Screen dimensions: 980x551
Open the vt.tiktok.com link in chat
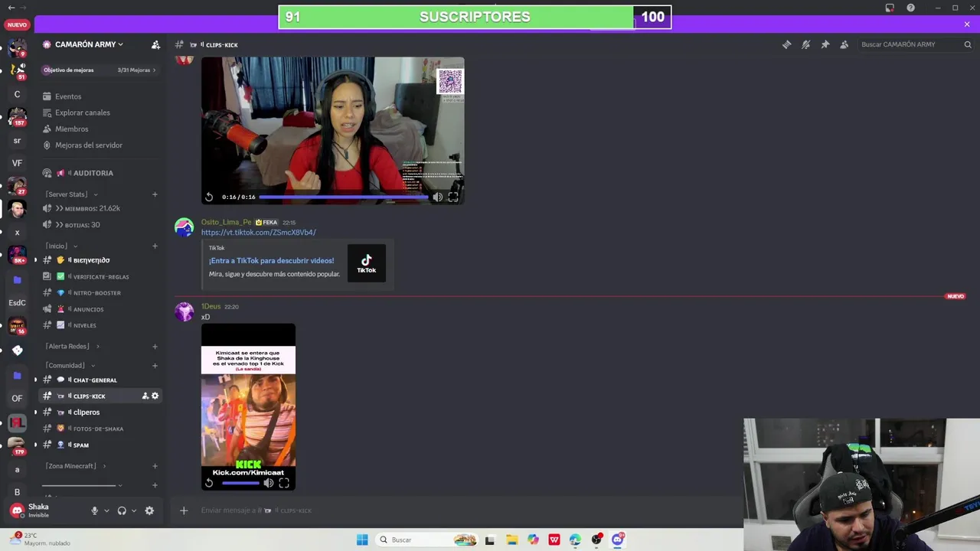pyautogui.click(x=258, y=233)
